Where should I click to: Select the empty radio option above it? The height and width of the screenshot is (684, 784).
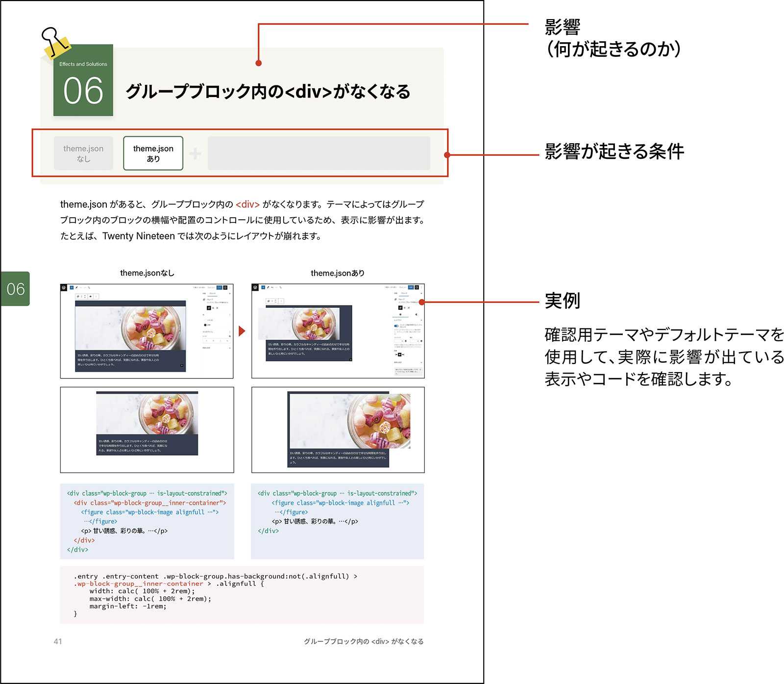[204, 320]
